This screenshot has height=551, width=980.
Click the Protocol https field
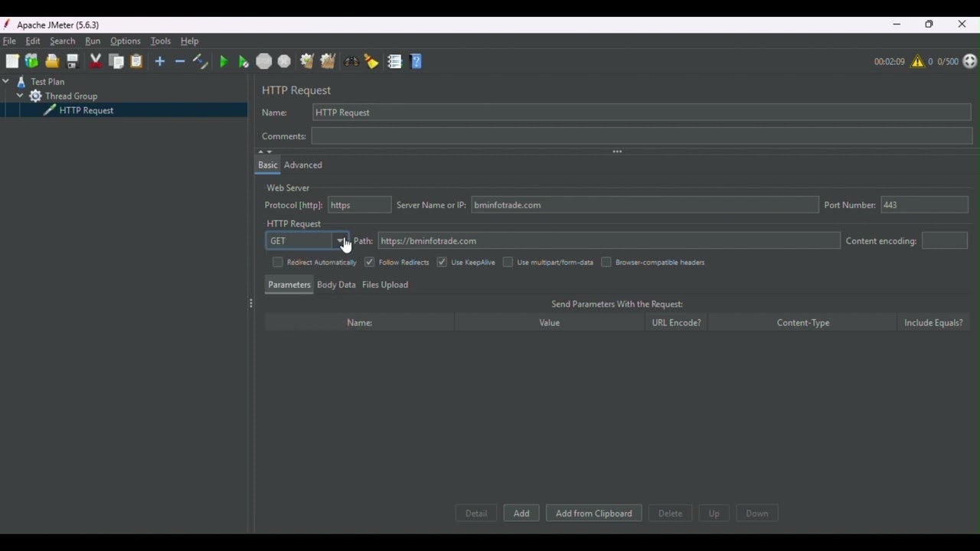(x=359, y=205)
